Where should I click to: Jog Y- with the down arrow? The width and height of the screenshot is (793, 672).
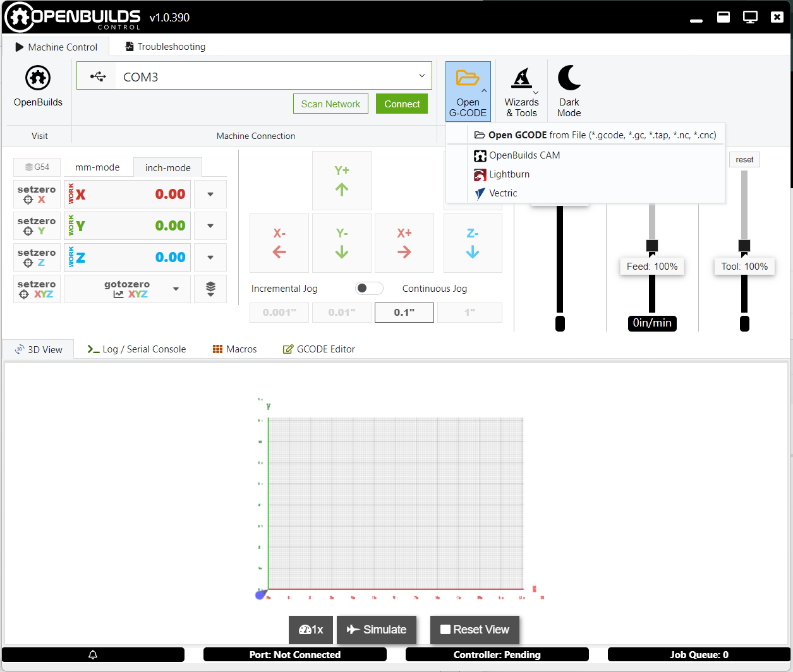click(x=342, y=243)
